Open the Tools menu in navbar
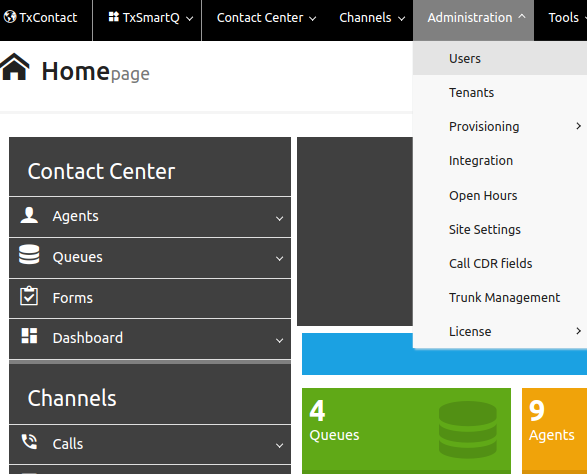Screen dimensions: 587x474 click(563, 18)
